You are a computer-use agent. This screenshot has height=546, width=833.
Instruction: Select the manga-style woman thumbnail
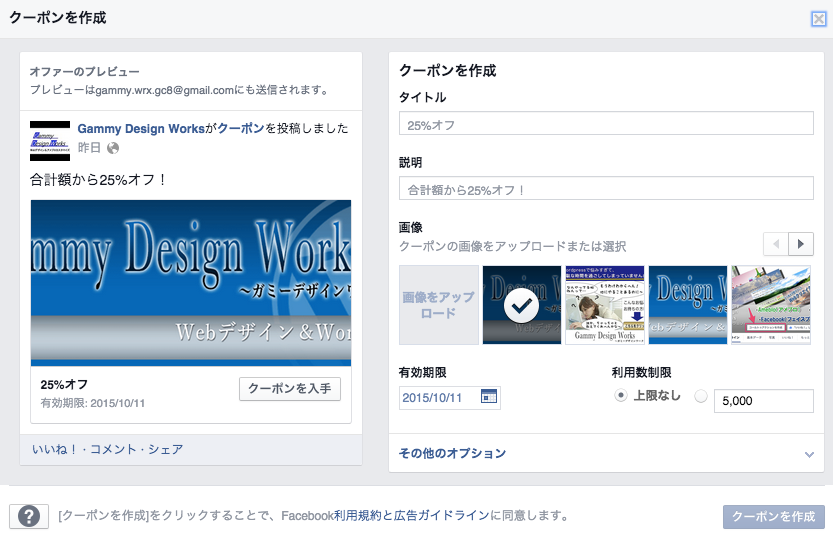click(605, 305)
